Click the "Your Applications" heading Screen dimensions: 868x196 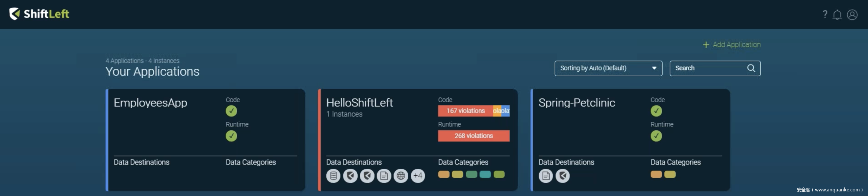click(152, 71)
